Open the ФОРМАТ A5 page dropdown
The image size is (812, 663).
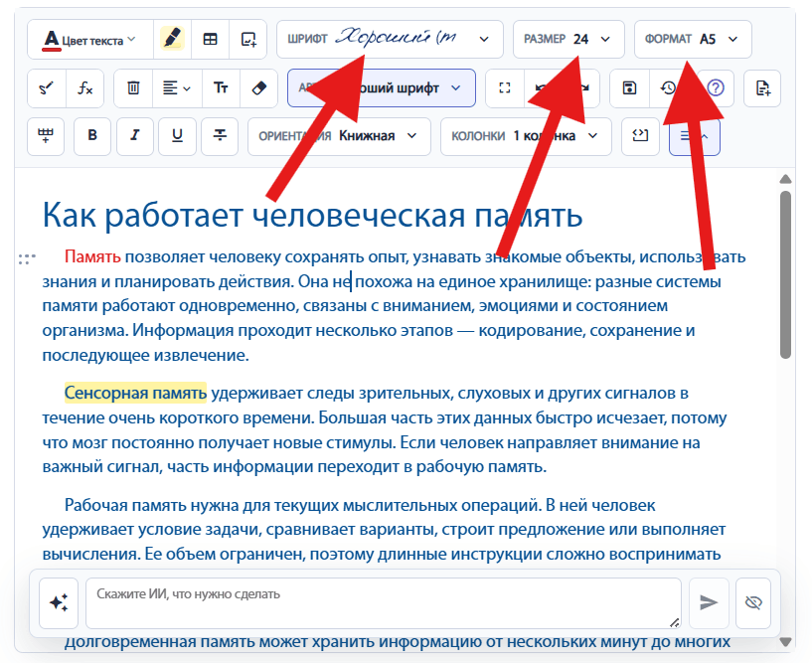click(693, 40)
